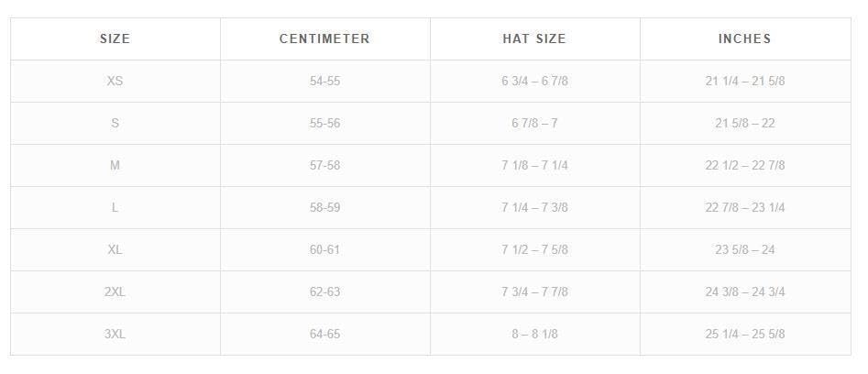Click hat size 7 1/4 – 7 3/8
This screenshot has width=868, height=374.
tap(534, 207)
